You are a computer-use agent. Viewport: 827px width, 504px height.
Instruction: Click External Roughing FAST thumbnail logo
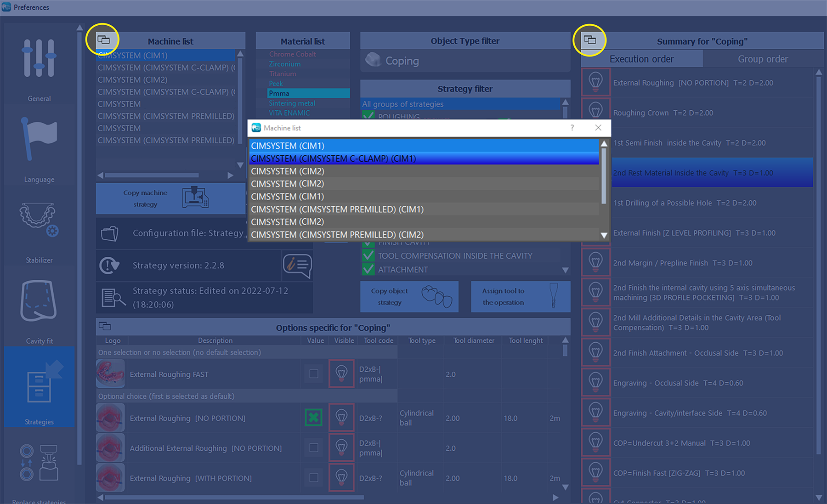(x=110, y=374)
